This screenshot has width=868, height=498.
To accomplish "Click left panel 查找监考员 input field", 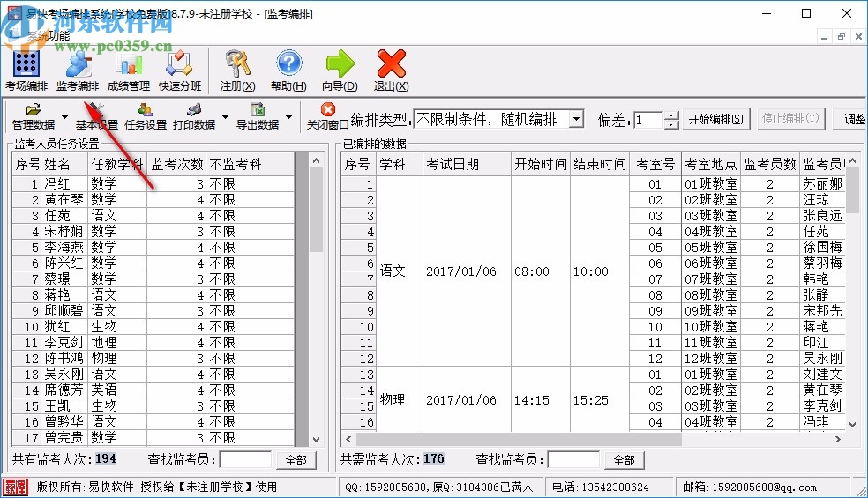I will point(245,460).
